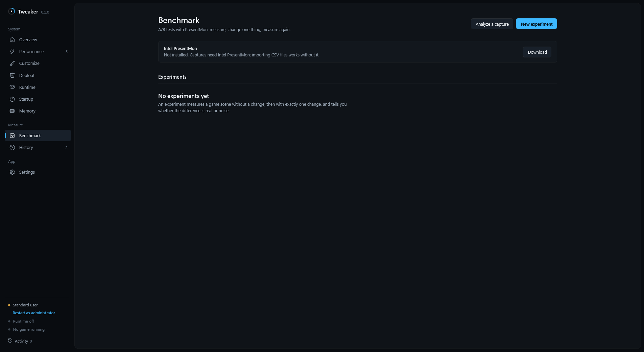Open the Settings page
Image resolution: width=644 pixels, height=352 pixels.
click(x=38, y=172)
